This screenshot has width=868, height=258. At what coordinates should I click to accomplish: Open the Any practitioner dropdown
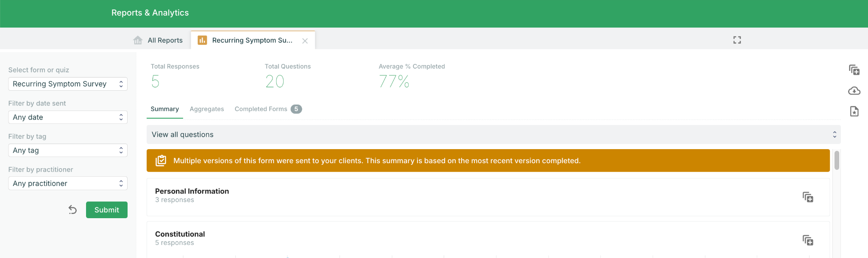(68, 183)
